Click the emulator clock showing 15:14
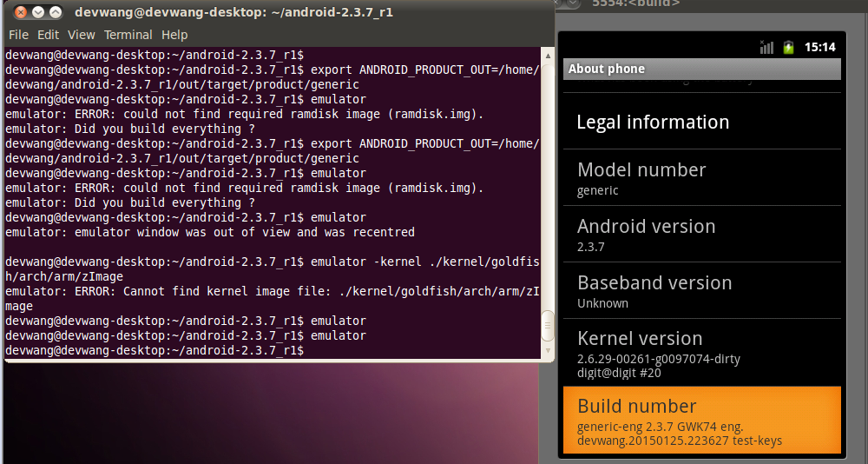Viewport: 868px width, 464px height. pyautogui.click(x=820, y=47)
